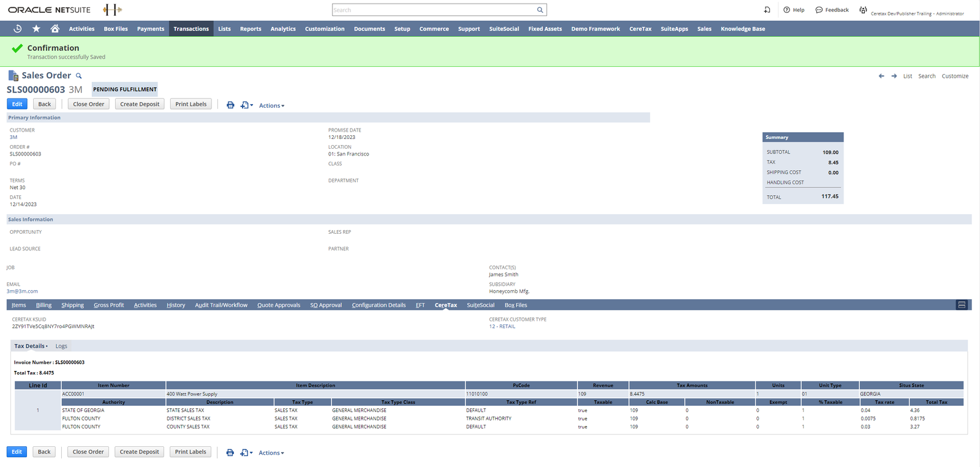This screenshot has width=980, height=467.
Task: Open the top new-document icon dropdown
Action: (247, 105)
